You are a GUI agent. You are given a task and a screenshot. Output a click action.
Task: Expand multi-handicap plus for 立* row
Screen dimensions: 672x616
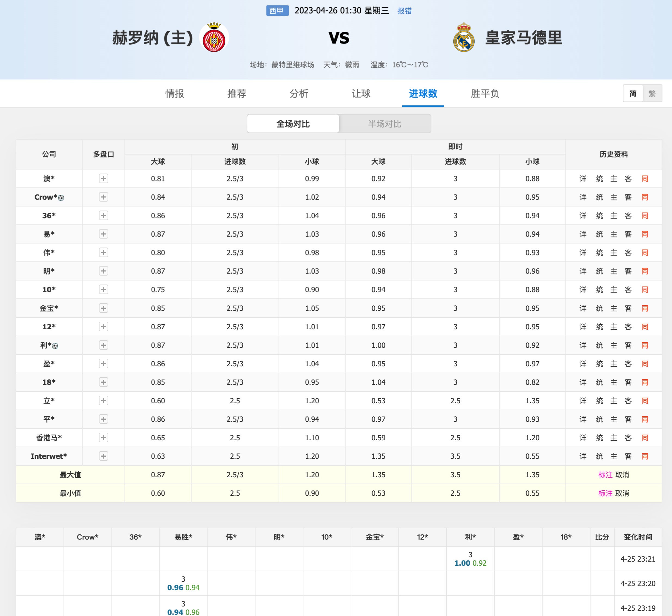pyautogui.click(x=103, y=401)
